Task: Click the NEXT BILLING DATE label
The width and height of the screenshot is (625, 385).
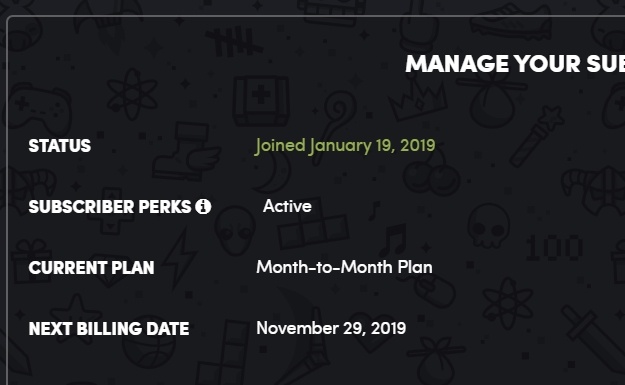Action: pyautogui.click(x=109, y=329)
